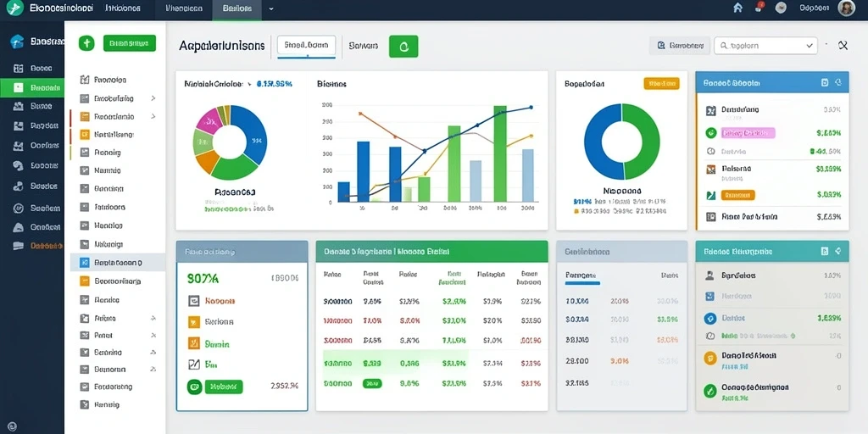Select the green highlighted left sidebar item
This screenshot has width=868, height=434.
(x=32, y=87)
